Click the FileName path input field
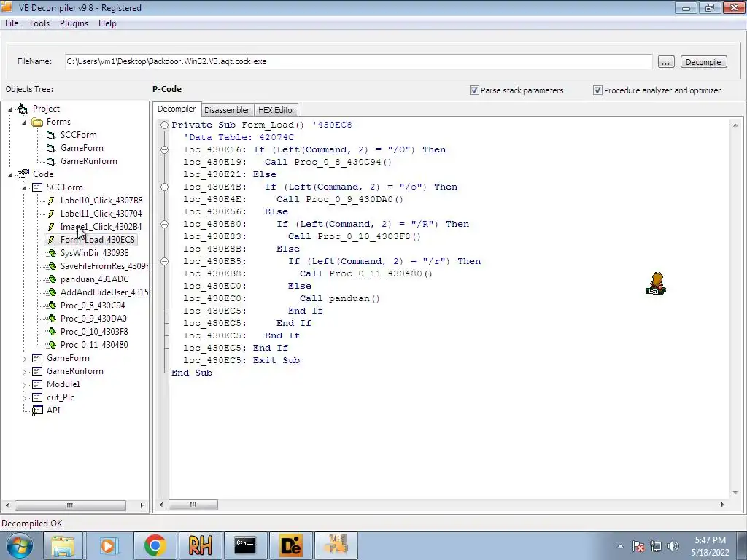Image resolution: width=747 pixels, height=560 pixels. [358, 61]
